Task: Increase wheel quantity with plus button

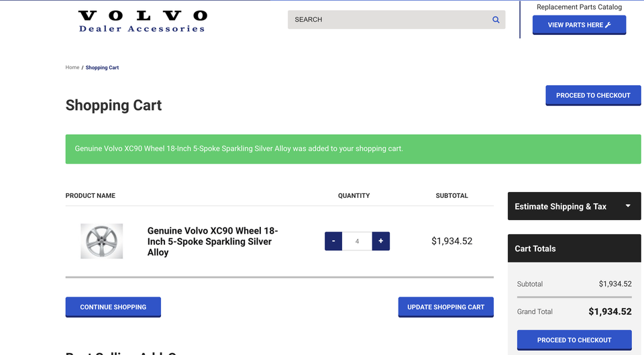Action: click(380, 241)
